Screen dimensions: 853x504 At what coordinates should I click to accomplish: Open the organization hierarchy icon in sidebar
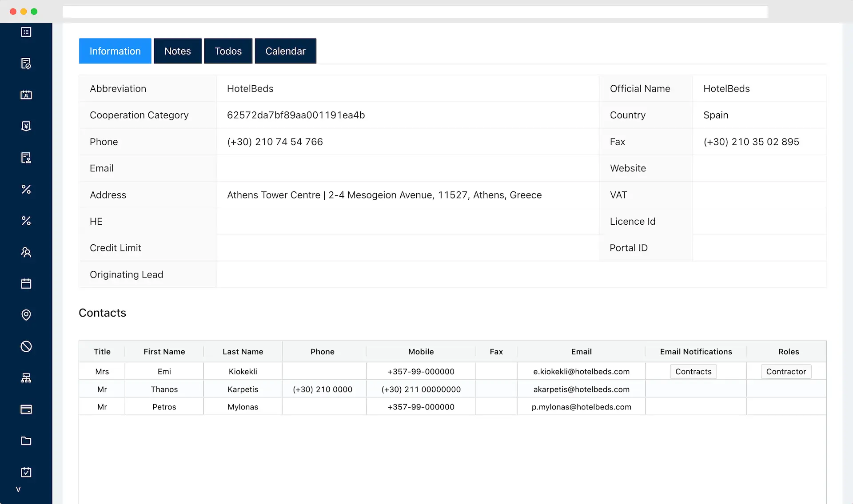pyautogui.click(x=26, y=378)
